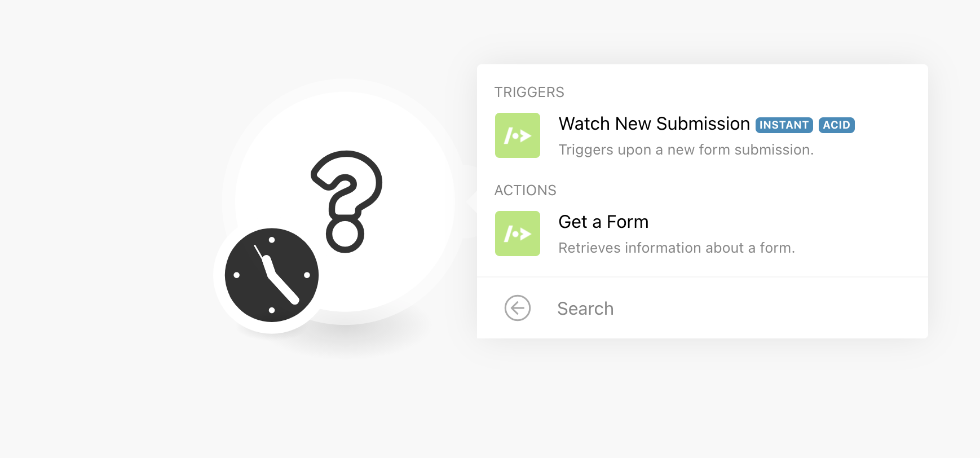Click the 'Get a Form' title text
Viewport: 980px width, 458px height.
603,222
